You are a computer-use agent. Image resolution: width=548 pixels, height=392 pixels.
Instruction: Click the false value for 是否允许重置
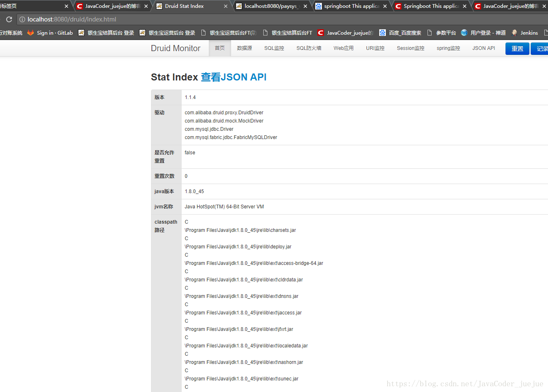[x=190, y=153]
